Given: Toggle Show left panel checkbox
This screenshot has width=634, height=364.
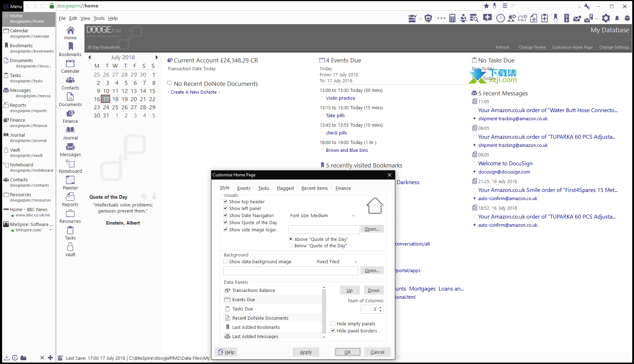Looking at the screenshot, I should tap(225, 208).
